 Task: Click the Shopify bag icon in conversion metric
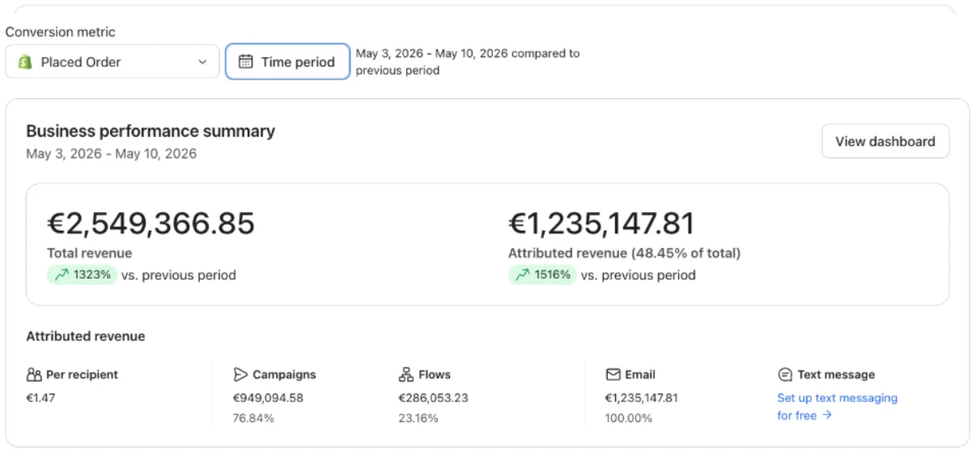pos(24,62)
